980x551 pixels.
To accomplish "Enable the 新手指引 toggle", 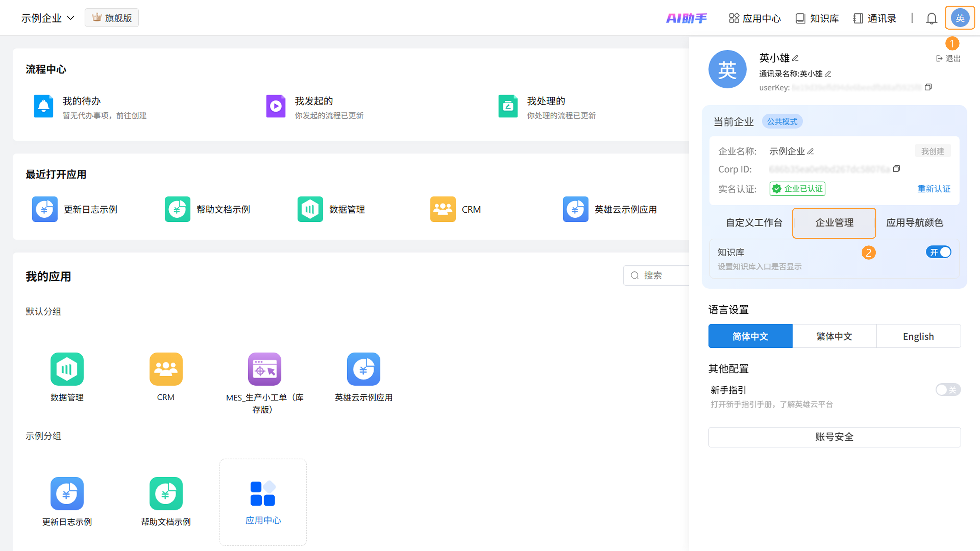I will coord(948,390).
